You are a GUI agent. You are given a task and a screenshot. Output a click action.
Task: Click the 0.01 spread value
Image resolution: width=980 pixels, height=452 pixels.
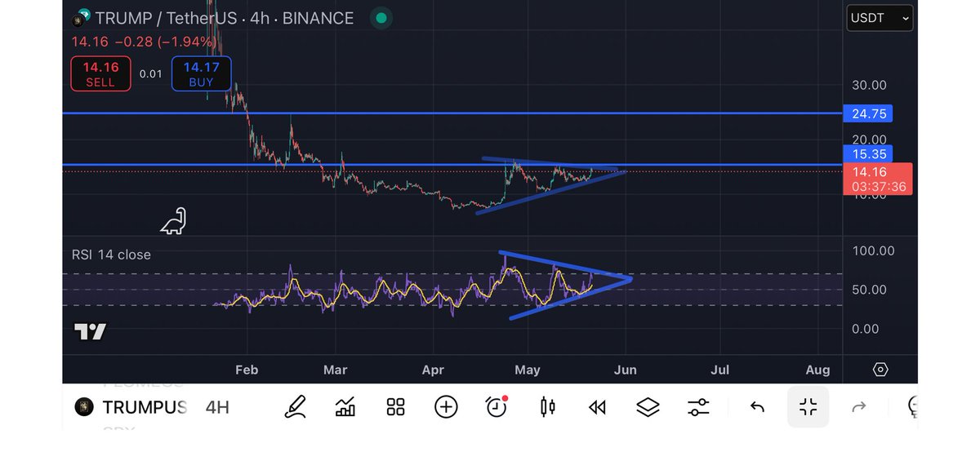150,73
